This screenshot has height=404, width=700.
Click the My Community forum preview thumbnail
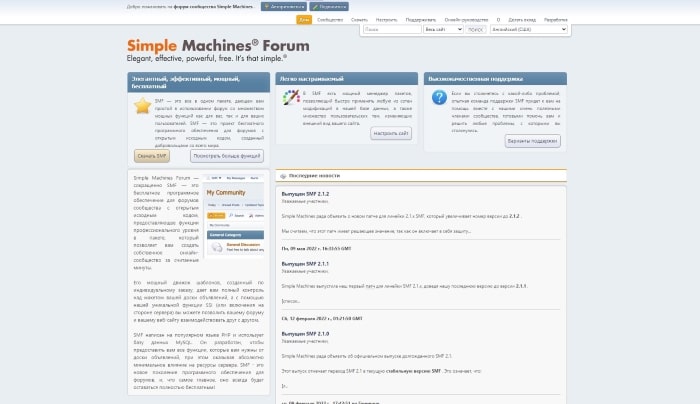pyautogui.click(x=234, y=216)
